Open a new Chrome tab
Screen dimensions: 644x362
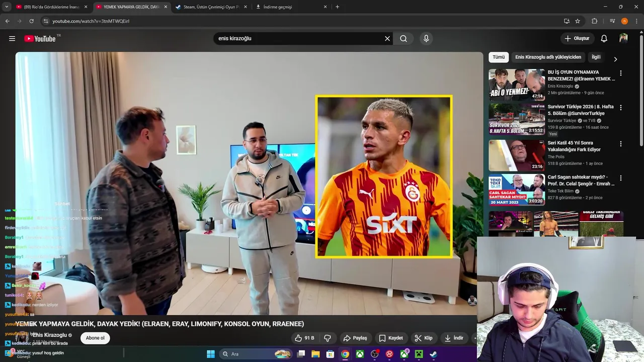click(x=337, y=7)
